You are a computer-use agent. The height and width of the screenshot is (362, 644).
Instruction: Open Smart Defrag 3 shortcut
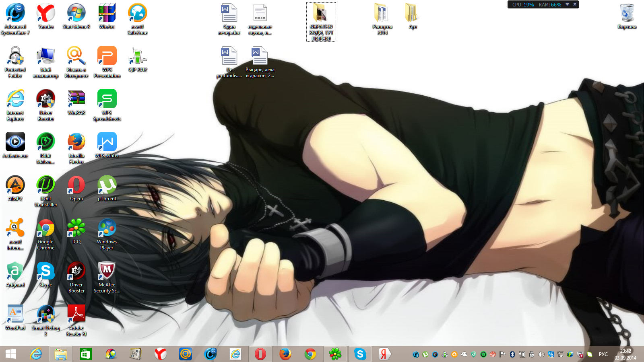(46, 320)
